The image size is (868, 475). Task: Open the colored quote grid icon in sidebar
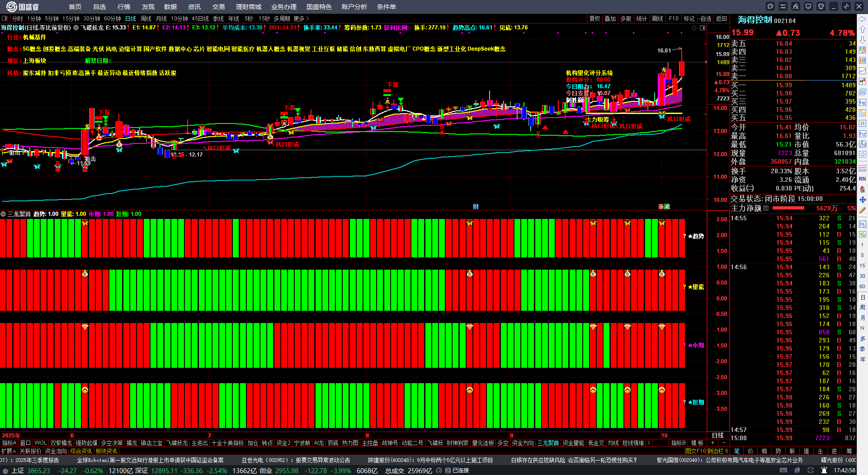click(863, 60)
